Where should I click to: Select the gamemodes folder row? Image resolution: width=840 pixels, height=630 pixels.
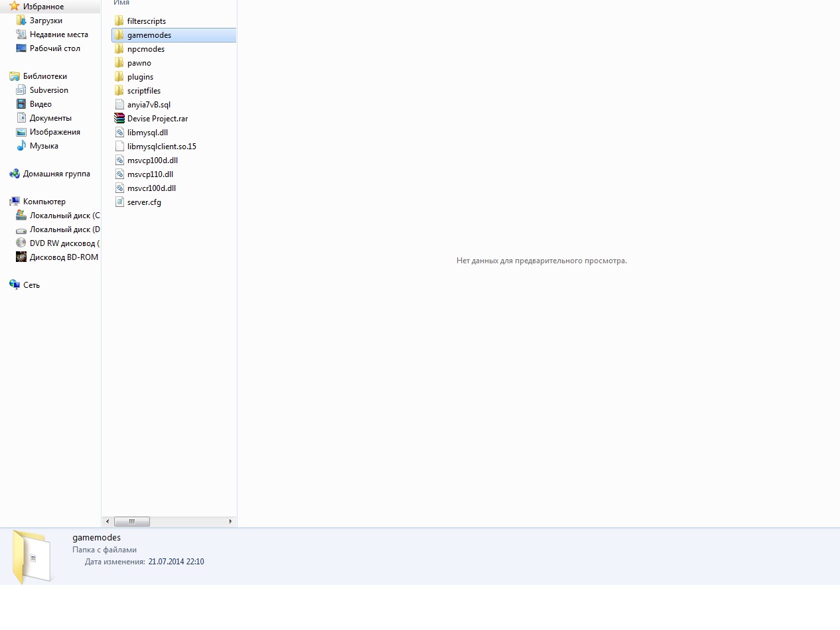tap(174, 34)
